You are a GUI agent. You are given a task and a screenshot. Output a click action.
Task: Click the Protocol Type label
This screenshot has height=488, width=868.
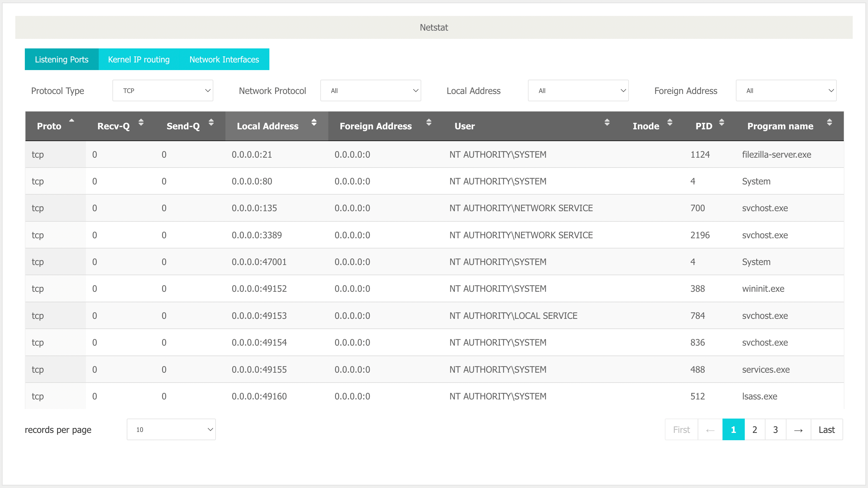click(58, 91)
